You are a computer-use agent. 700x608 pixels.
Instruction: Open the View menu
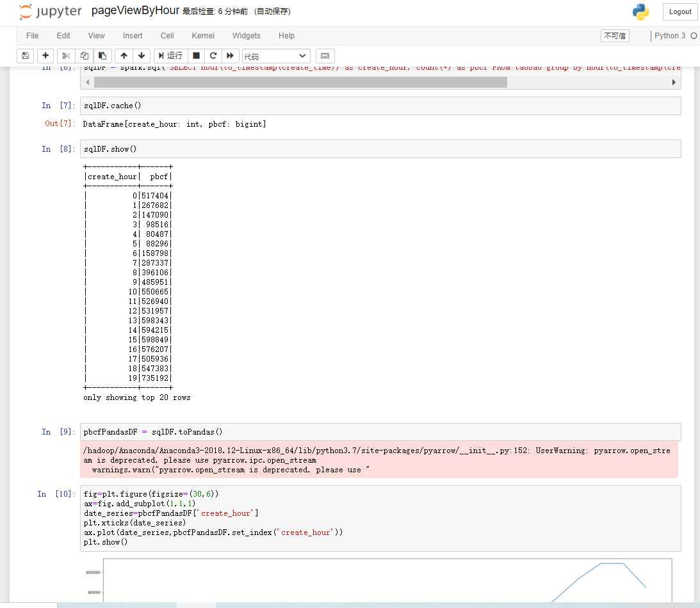click(x=97, y=36)
